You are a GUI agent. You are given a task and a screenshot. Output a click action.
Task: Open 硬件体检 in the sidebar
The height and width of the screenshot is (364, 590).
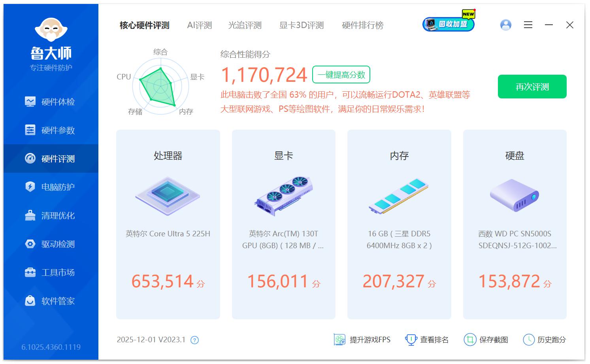click(51, 102)
